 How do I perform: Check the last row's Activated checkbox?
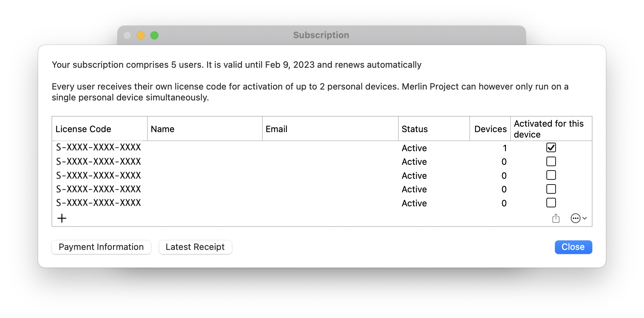click(x=551, y=202)
